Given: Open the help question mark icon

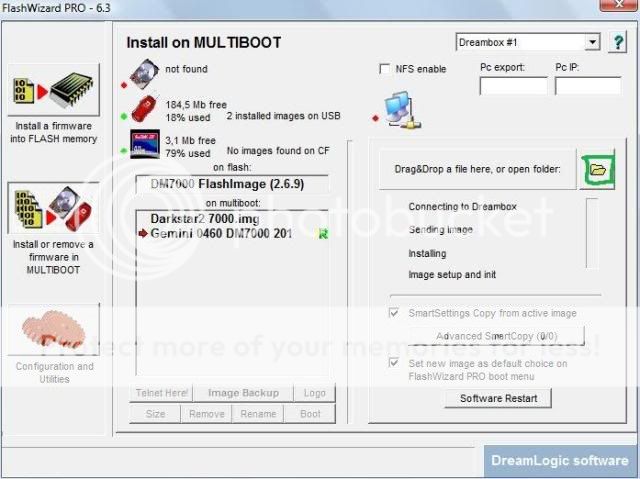Looking at the screenshot, I should (618, 42).
